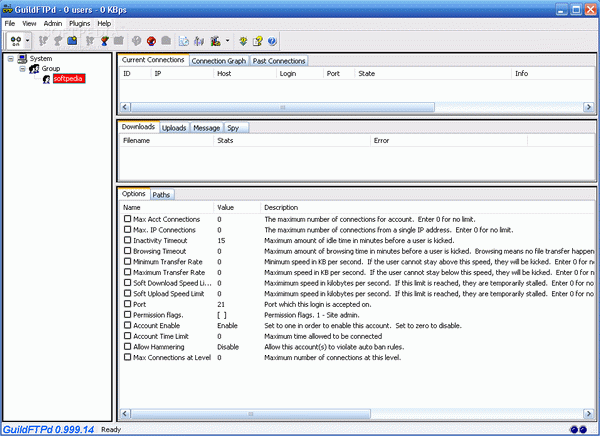The height and width of the screenshot is (436, 600).
Task: Collapse the Group tree node
Action: pos(23,69)
